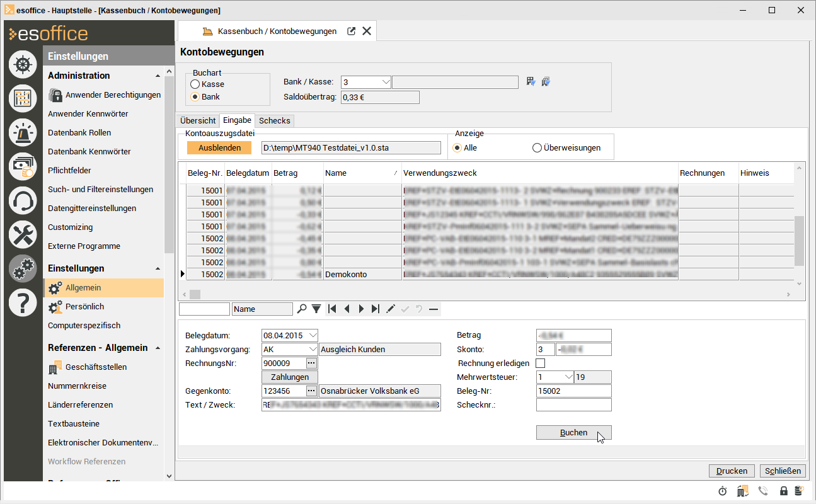
Task: Click the Ausblenden button
Action: point(219,147)
